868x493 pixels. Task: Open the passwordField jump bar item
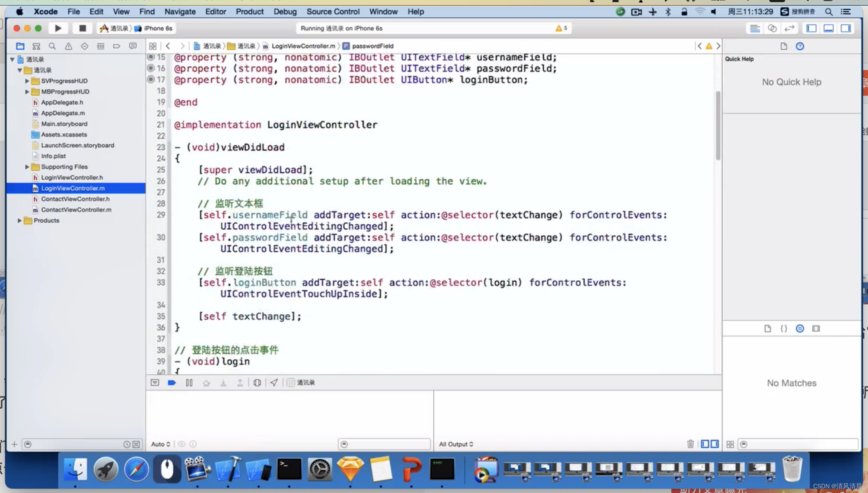[368, 46]
